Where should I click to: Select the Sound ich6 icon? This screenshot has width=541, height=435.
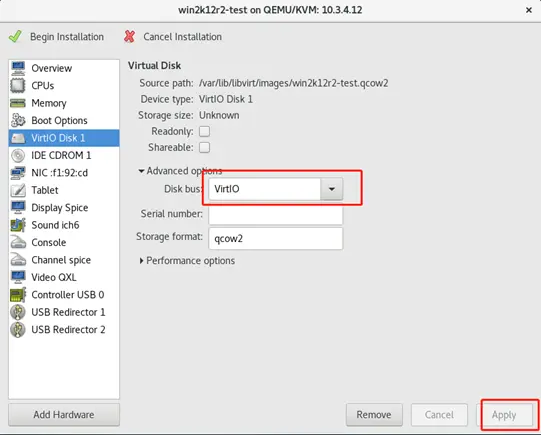pyautogui.click(x=18, y=225)
